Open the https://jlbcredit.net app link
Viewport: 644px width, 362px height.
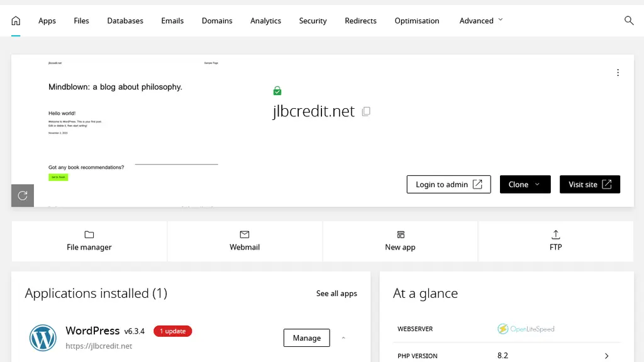pos(99,346)
